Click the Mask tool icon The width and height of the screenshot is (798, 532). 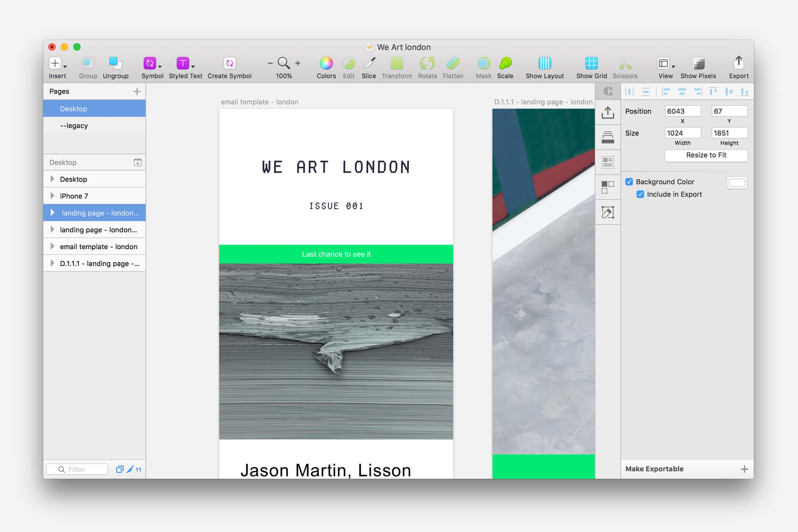pyautogui.click(x=484, y=64)
